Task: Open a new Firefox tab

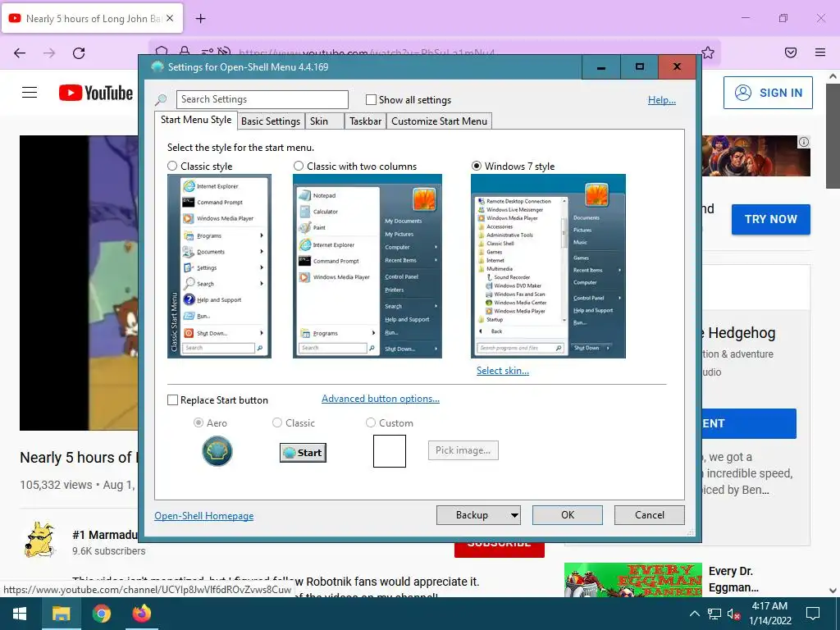Action: [x=200, y=19]
